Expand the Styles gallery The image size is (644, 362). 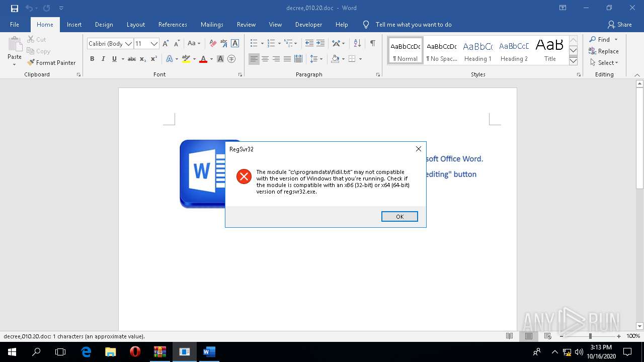click(573, 61)
